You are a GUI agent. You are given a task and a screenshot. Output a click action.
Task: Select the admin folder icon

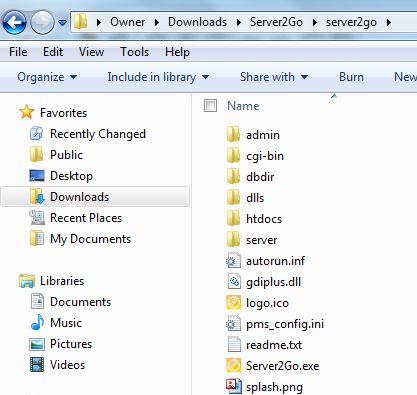233,134
